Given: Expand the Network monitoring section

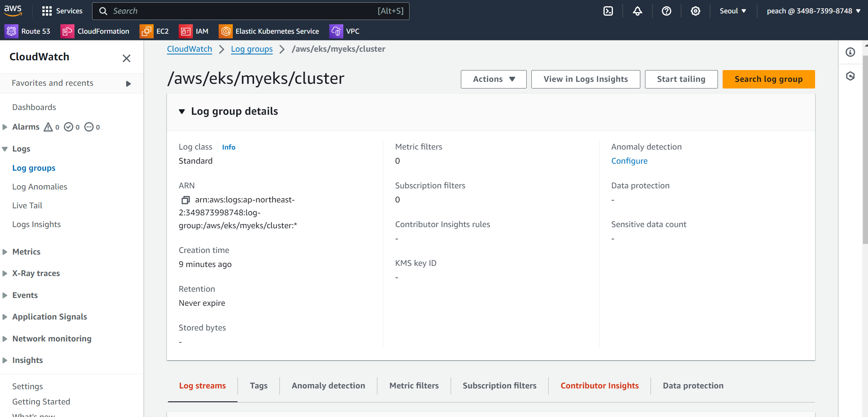Looking at the screenshot, I should pos(5,339).
